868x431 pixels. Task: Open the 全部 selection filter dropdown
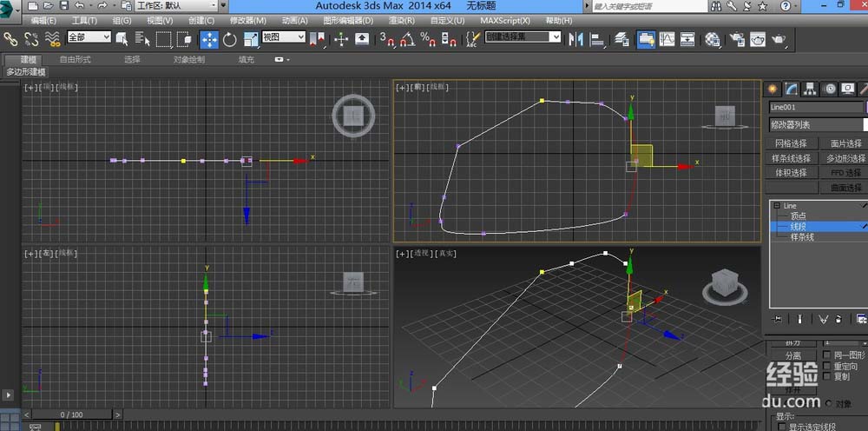coord(89,37)
